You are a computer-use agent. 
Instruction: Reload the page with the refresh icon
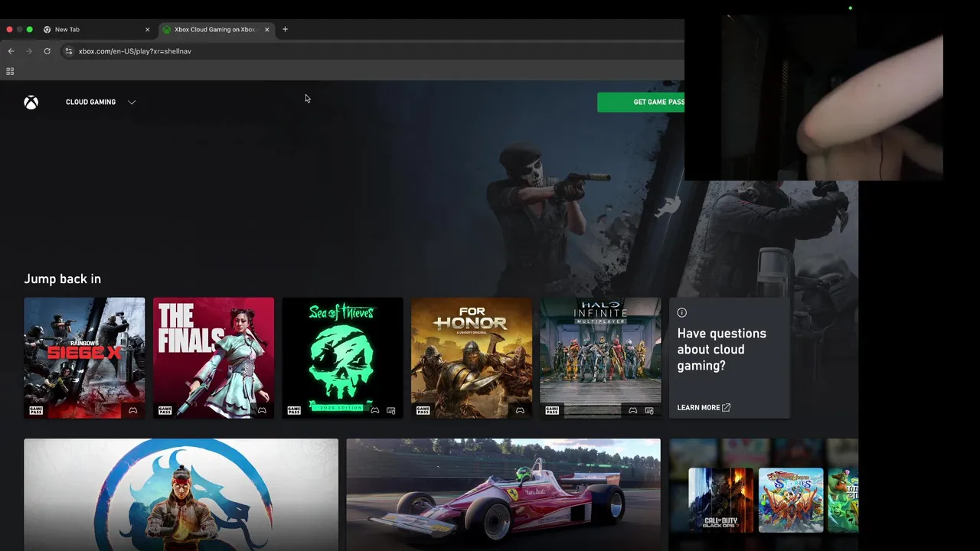(x=47, y=51)
